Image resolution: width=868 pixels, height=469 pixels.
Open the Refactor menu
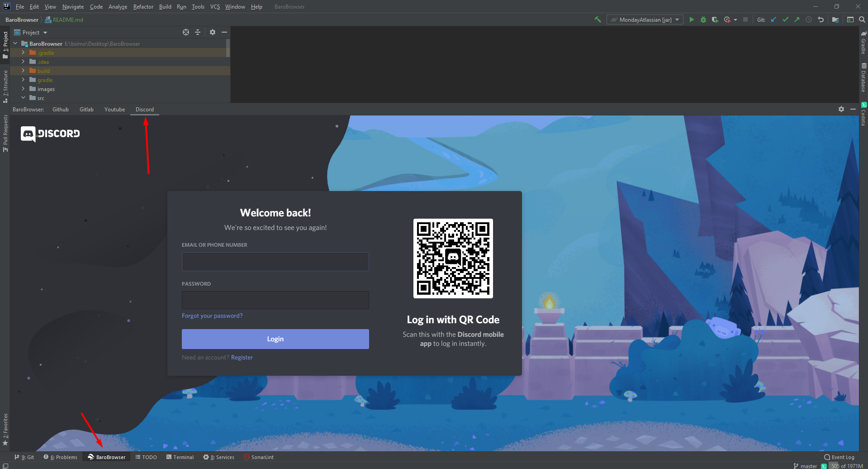pyautogui.click(x=143, y=7)
